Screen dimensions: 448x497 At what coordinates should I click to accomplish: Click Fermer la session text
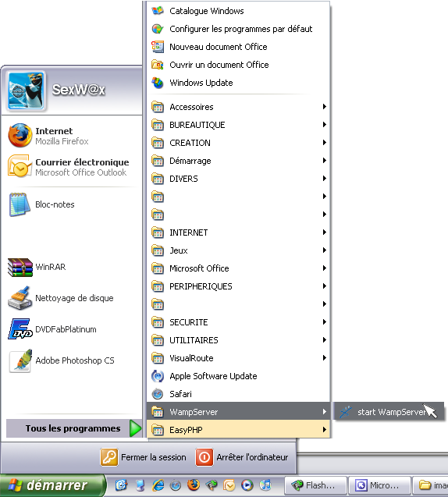click(154, 457)
